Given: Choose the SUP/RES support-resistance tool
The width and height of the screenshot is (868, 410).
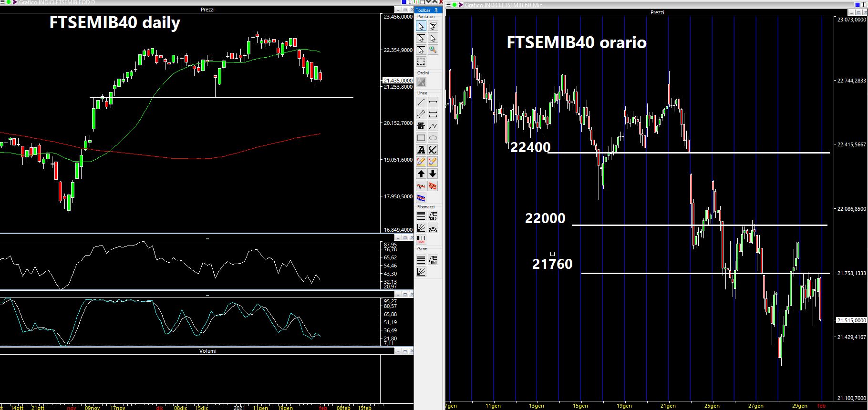Looking at the screenshot, I should tap(421, 126).
